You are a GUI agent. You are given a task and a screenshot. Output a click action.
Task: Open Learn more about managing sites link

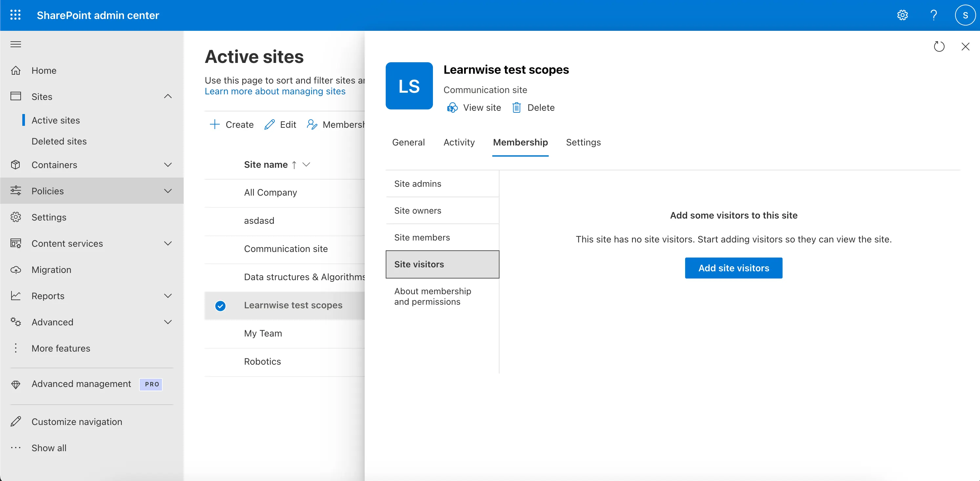pyautogui.click(x=275, y=91)
